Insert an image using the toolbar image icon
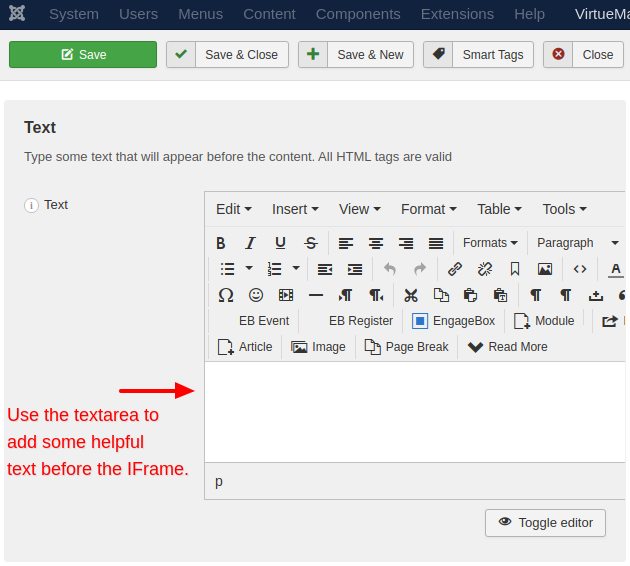Screen dimensions: 630x566 pos(544,269)
